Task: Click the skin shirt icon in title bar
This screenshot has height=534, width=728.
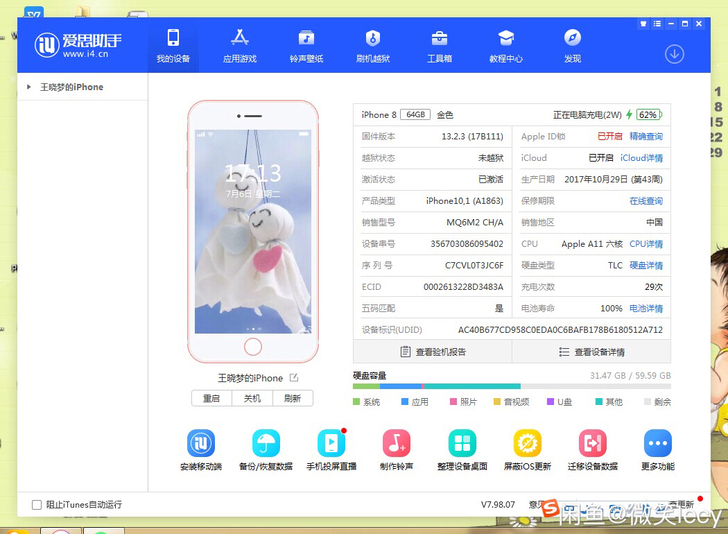Action: pyautogui.click(x=644, y=24)
